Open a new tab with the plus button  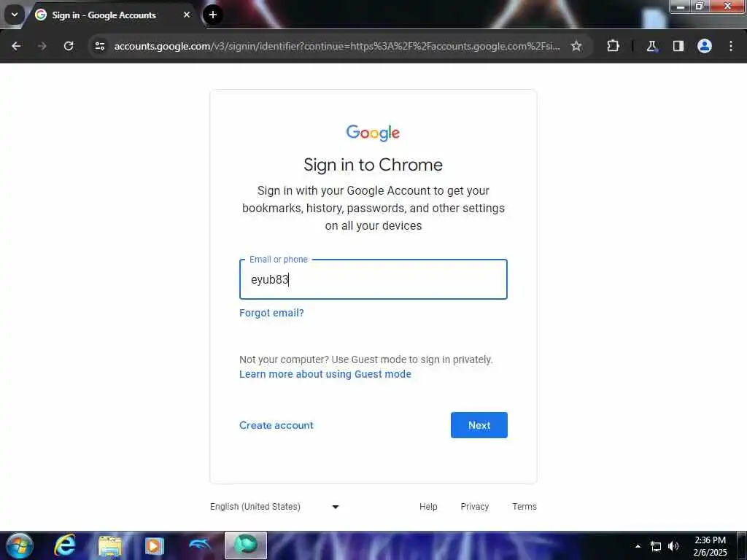[x=213, y=15]
